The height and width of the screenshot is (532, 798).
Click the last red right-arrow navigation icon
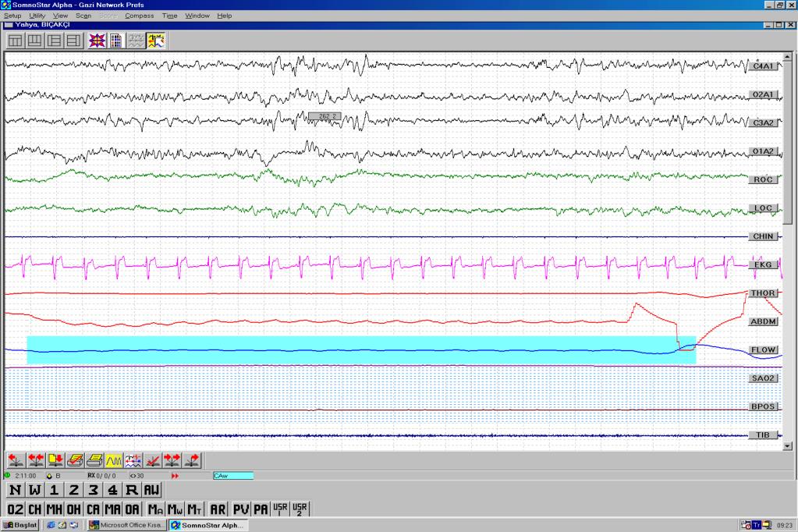192,460
